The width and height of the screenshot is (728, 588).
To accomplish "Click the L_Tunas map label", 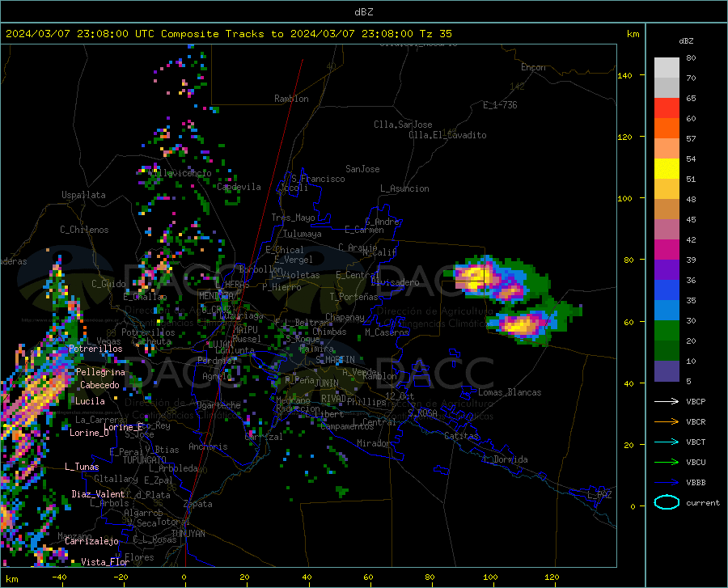I will (82, 467).
